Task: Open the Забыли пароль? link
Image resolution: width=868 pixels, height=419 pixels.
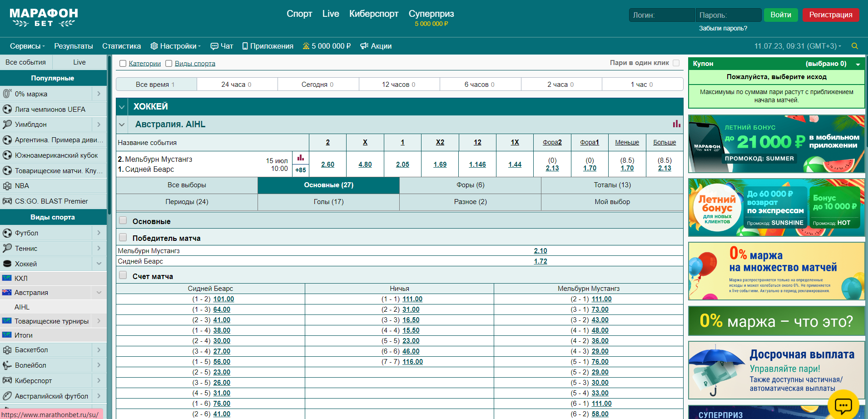Action: [723, 28]
